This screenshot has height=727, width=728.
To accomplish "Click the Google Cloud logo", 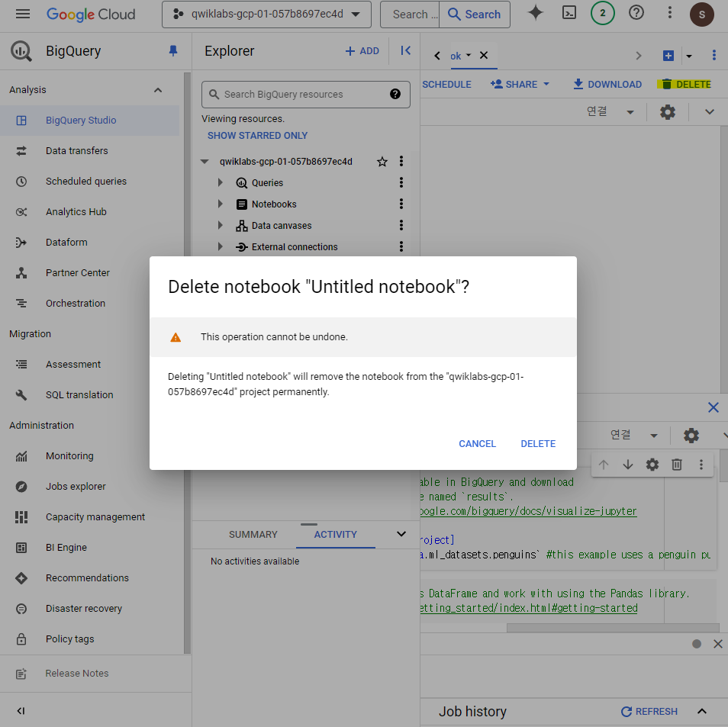I will [x=91, y=14].
